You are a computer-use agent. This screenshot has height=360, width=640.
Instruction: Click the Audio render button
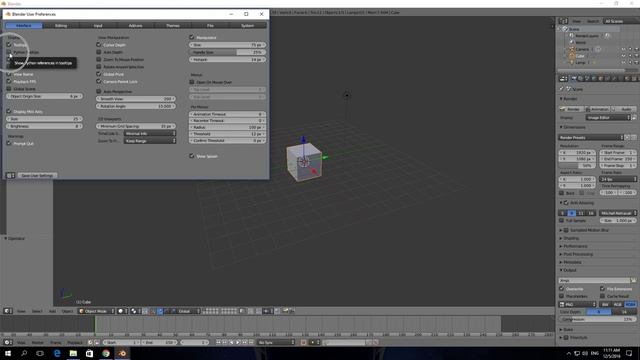pos(624,109)
